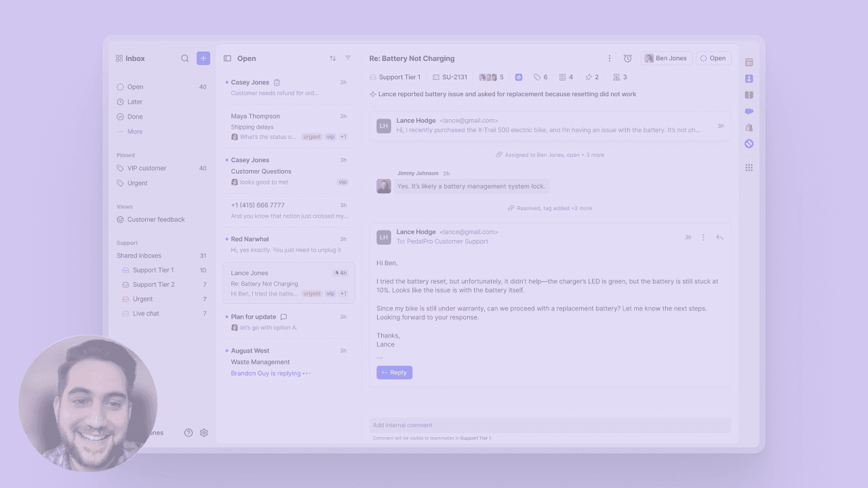Open the apps grid at the sidebar bottom

[749, 167]
